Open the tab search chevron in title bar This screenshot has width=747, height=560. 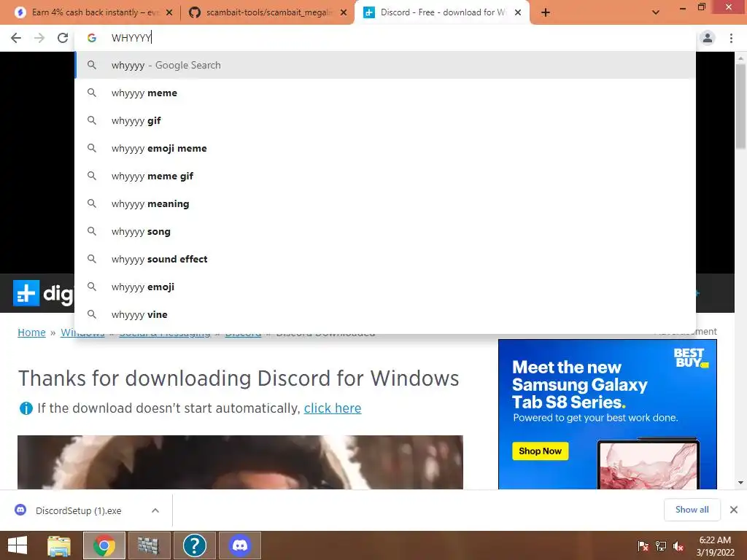tap(656, 12)
